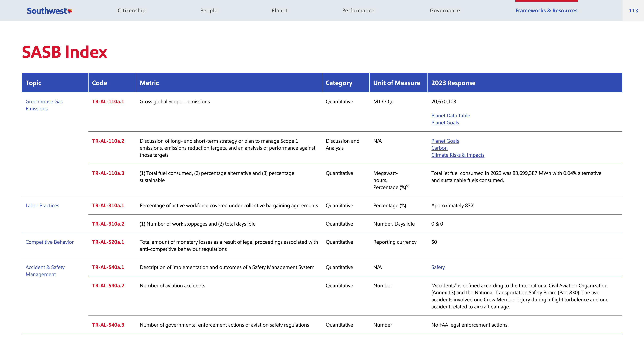644x362 pixels.
Task: Click Greenhouse Gas Emissions topic
Action: click(44, 105)
